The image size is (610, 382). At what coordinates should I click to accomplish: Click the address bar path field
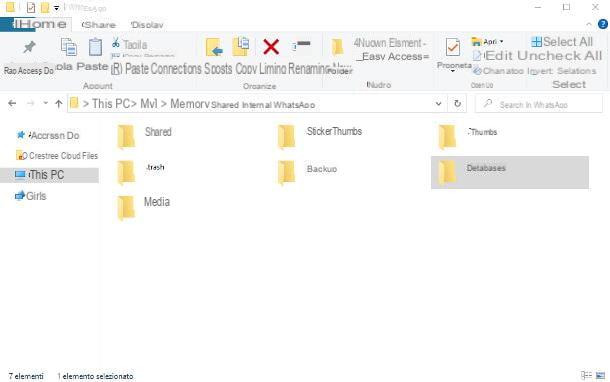click(x=257, y=104)
